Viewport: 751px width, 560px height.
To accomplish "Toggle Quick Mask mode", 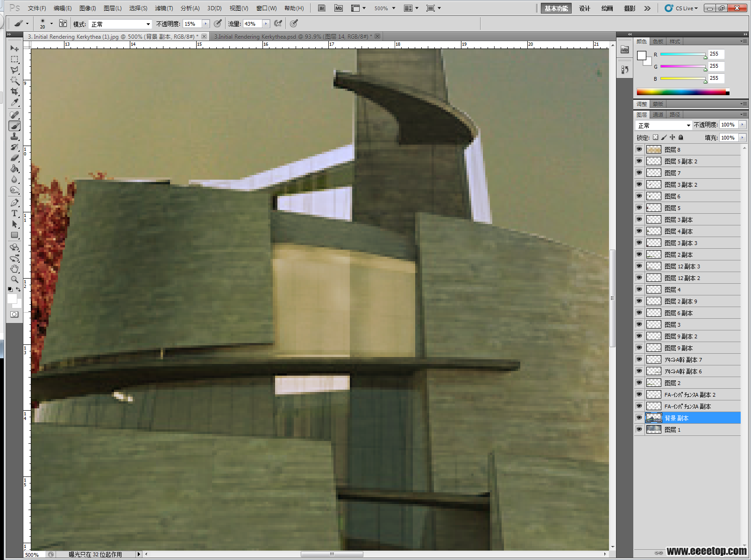I will click(x=14, y=315).
